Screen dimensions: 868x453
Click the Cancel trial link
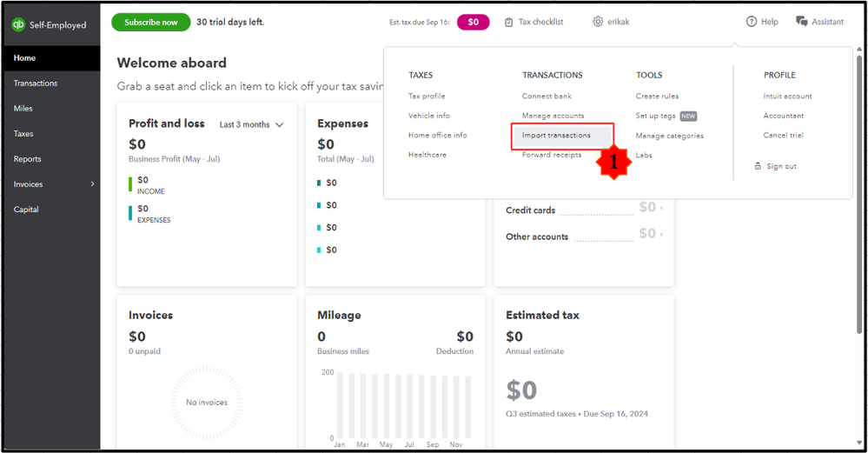(x=783, y=136)
